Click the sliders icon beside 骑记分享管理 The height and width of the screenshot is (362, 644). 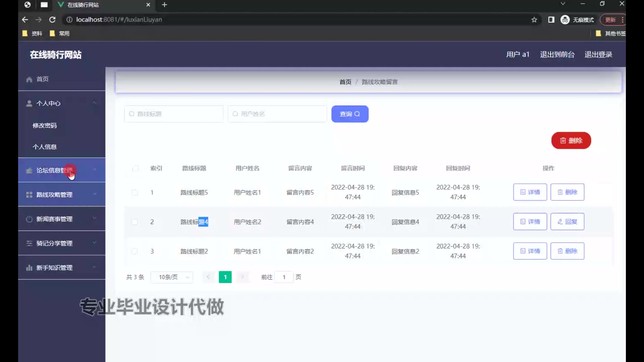pos(29,243)
